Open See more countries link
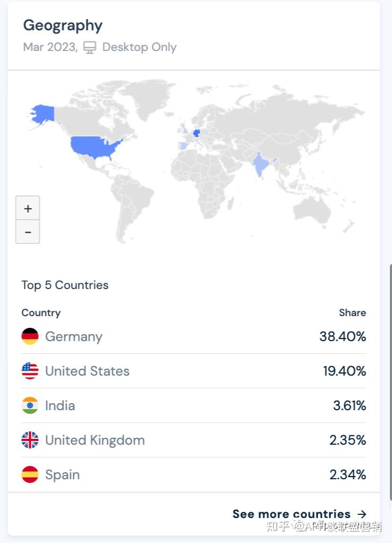The width and height of the screenshot is (392, 543). 291,514
